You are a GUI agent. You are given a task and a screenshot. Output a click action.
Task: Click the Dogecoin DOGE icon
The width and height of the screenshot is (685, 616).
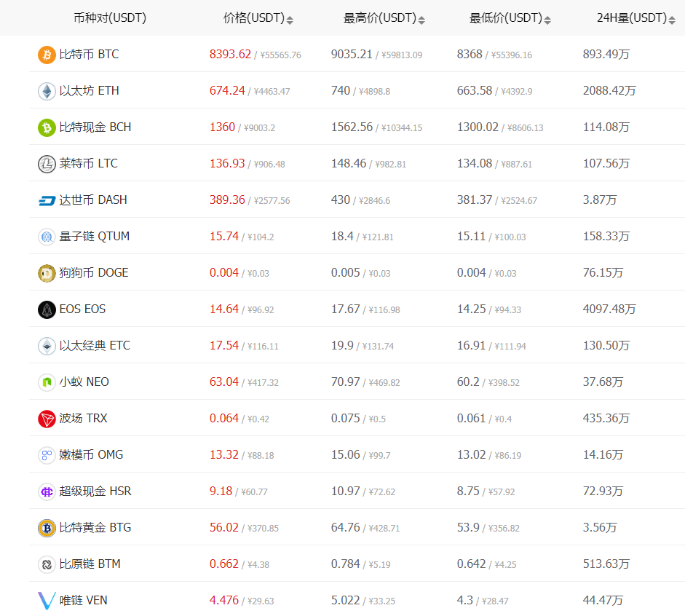(x=47, y=273)
